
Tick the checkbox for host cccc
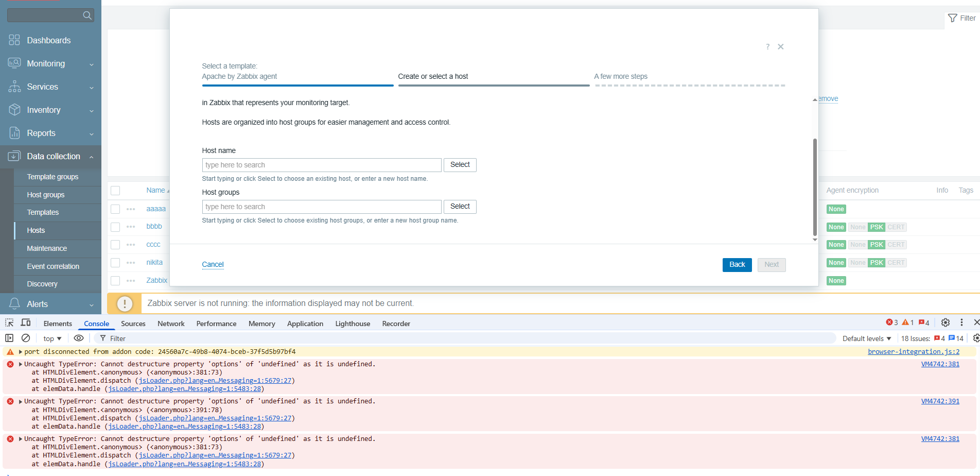pyautogui.click(x=115, y=245)
